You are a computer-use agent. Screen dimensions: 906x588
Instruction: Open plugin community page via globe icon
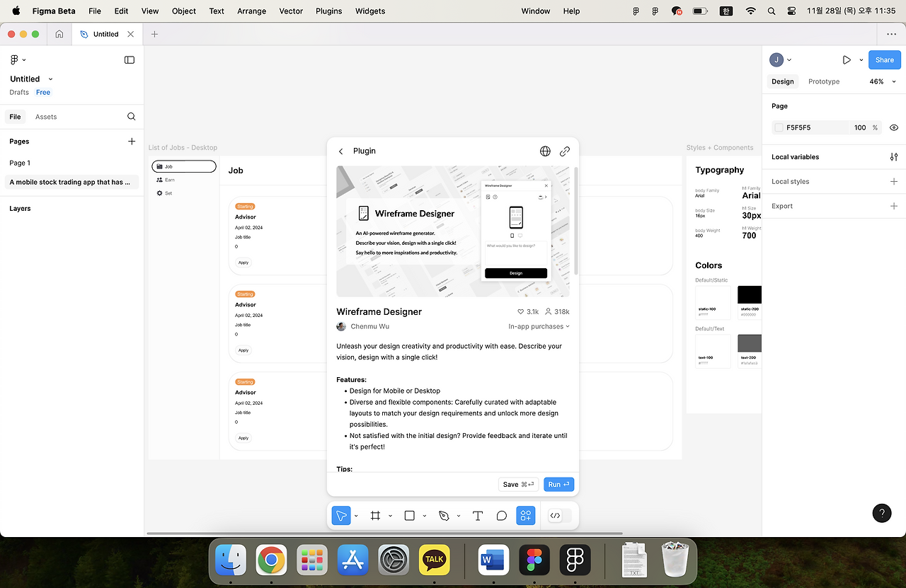pos(545,151)
